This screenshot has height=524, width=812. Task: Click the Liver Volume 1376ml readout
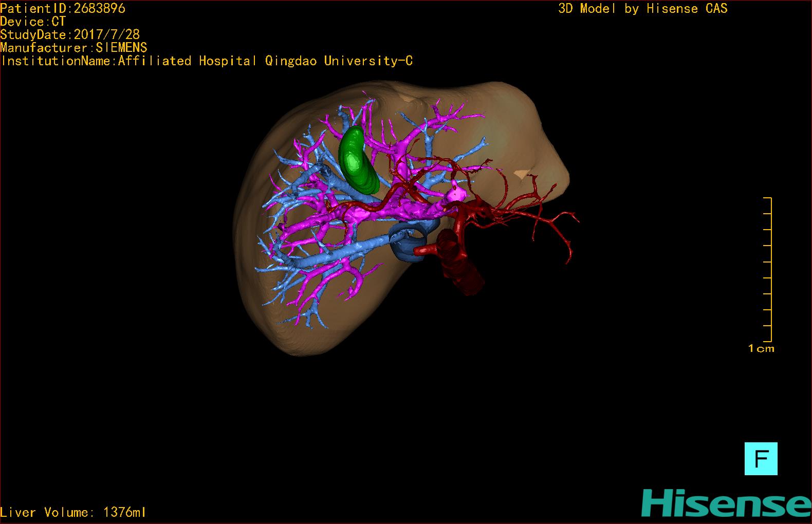[73, 512]
